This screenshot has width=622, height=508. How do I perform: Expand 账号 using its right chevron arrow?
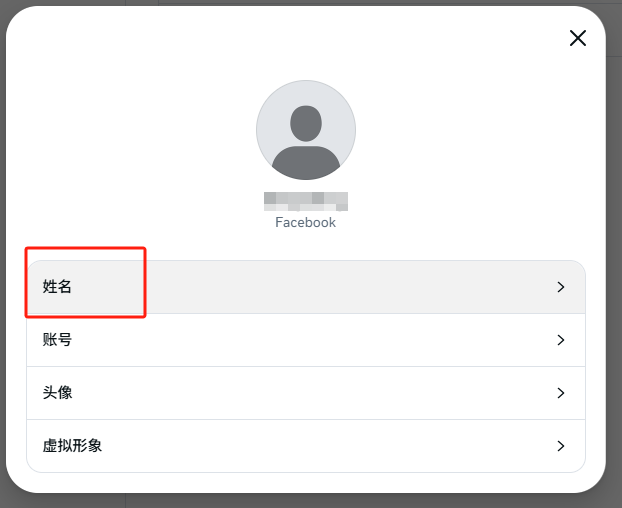pos(561,340)
